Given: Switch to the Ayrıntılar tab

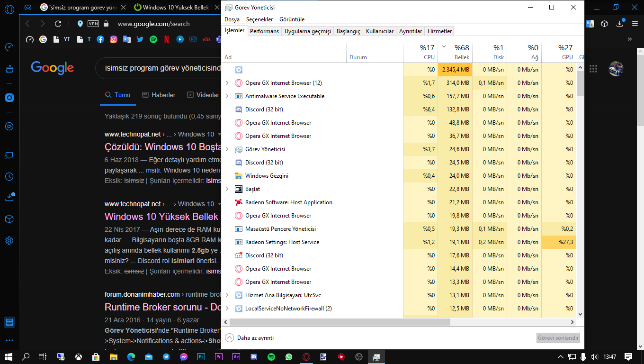Looking at the screenshot, I should pyautogui.click(x=411, y=31).
